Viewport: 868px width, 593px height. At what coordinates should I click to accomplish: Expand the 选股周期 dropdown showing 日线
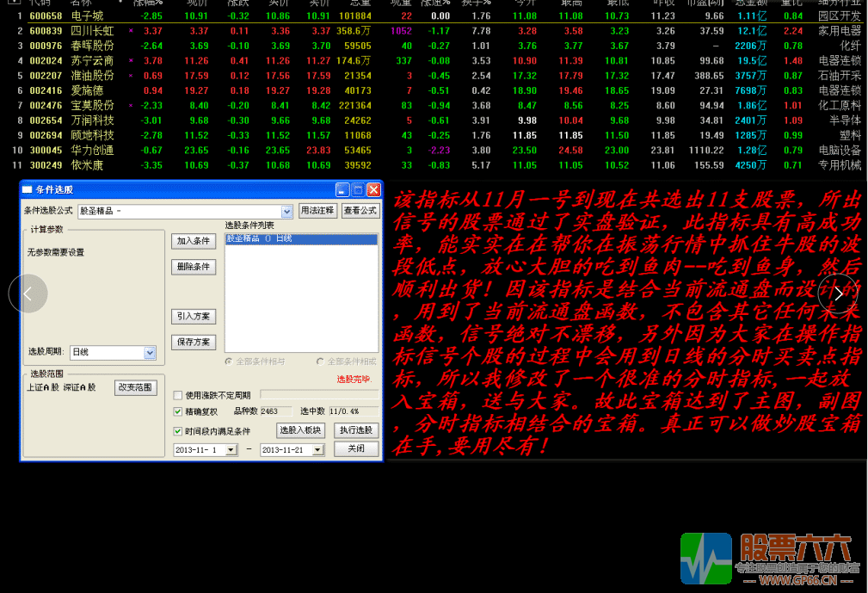click(x=150, y=352)
